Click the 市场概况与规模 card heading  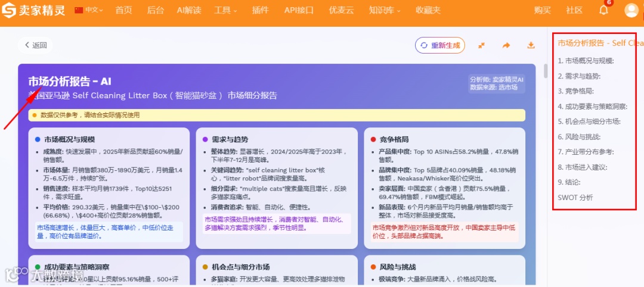[x=70, y=139]
